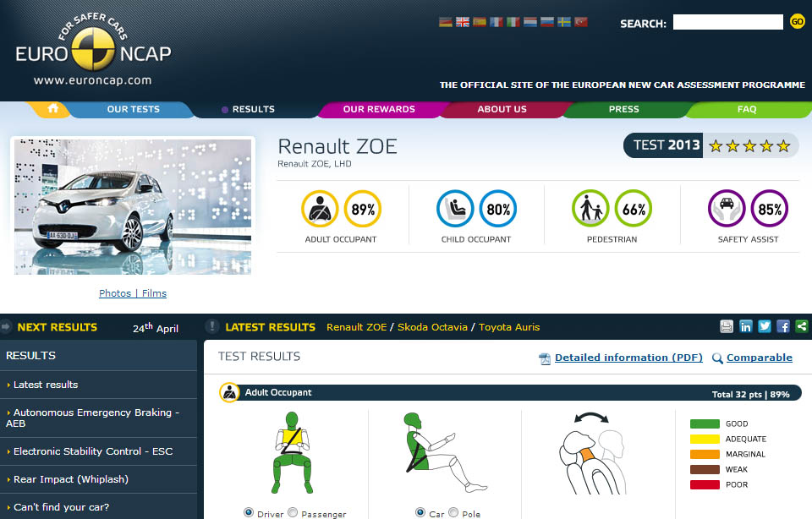Click the whiplash head restraint diagram
The image size is (812, 519).
coord(593,453)
